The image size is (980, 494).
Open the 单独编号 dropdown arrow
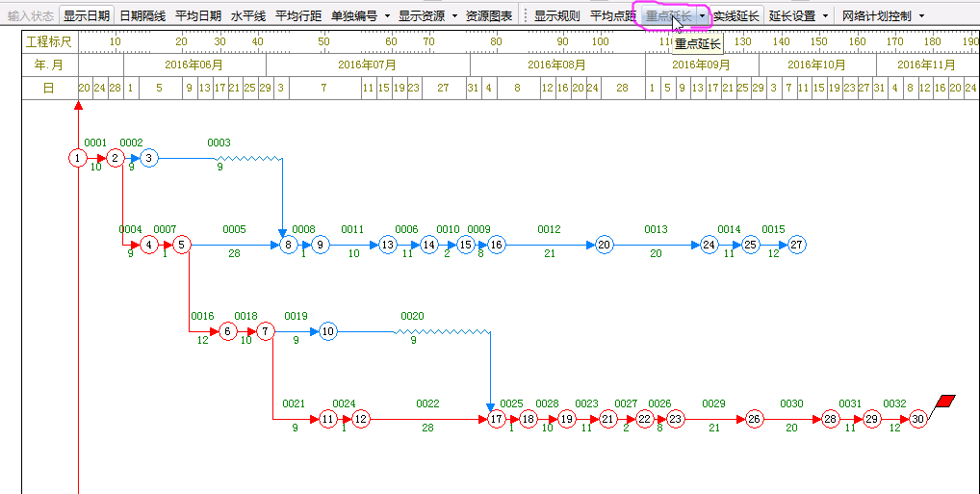388,15
